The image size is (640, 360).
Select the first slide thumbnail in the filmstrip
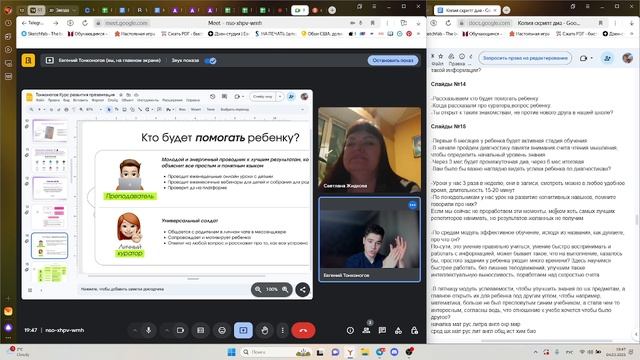click(x=50, y=131)
